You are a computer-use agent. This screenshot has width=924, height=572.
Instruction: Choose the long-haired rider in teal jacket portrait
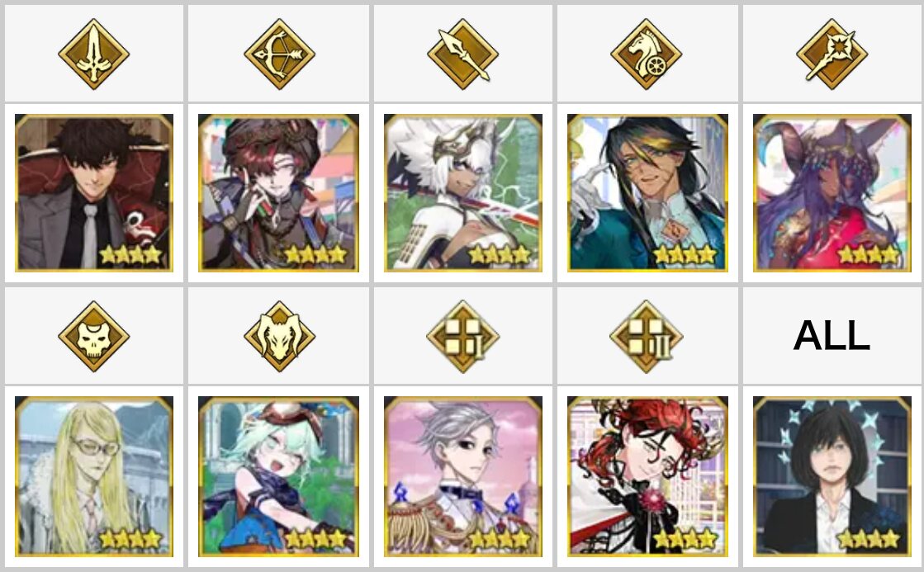tap(647, 192)
